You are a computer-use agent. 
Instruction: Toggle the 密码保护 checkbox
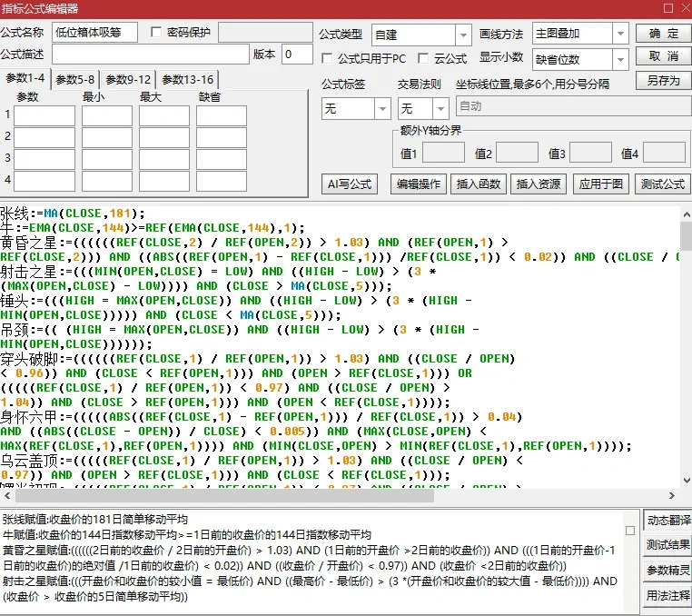156,32
